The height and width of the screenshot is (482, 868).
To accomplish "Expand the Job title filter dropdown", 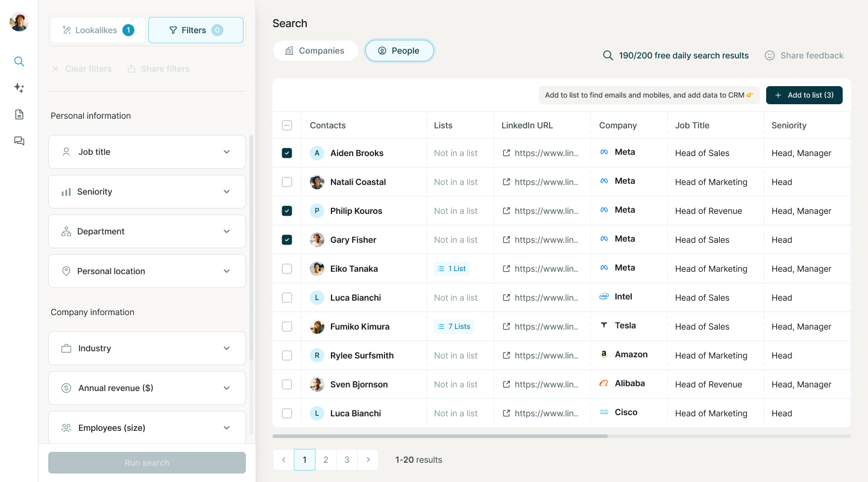I will [x=147, y=152].
